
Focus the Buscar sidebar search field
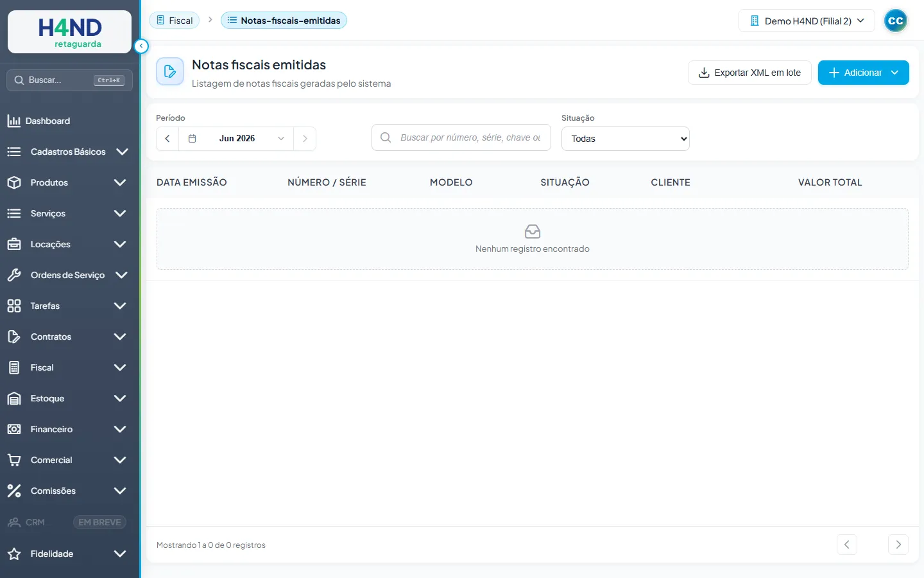69,80
